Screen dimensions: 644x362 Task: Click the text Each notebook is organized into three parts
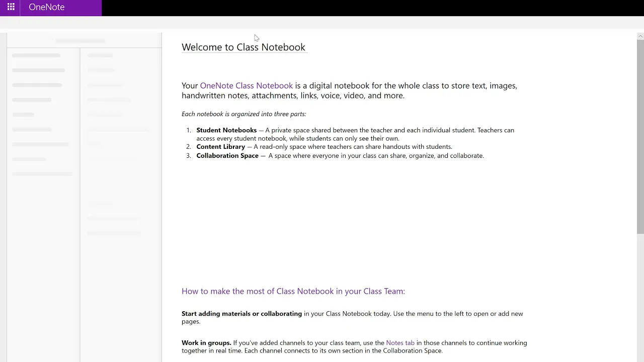click(x=244, y=114)
